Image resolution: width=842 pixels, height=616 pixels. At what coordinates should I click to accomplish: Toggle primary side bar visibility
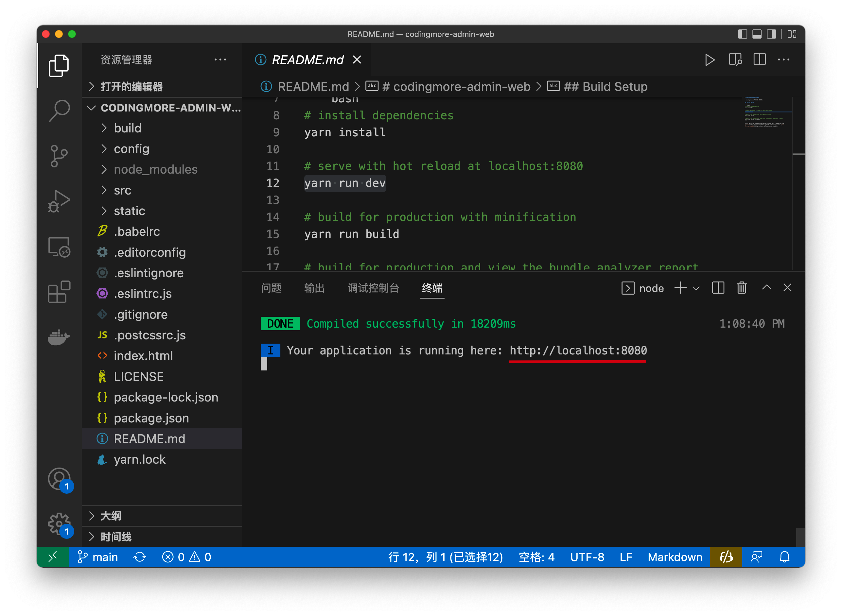pos(742,34)
